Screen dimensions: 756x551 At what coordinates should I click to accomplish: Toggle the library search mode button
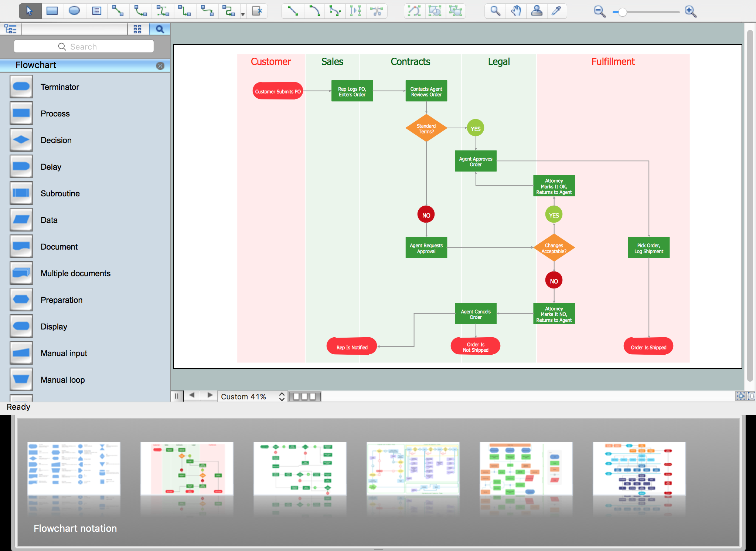[x=160, y=29]
